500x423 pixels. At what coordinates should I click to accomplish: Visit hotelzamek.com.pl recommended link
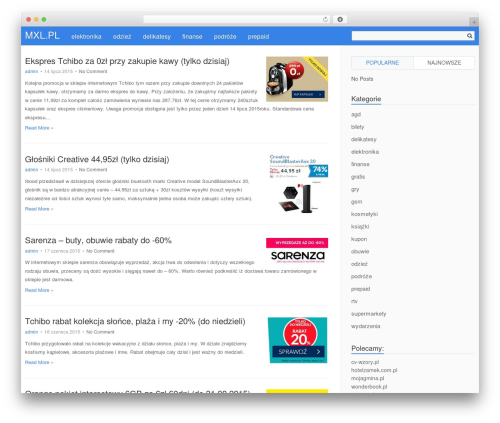point(374,370)
